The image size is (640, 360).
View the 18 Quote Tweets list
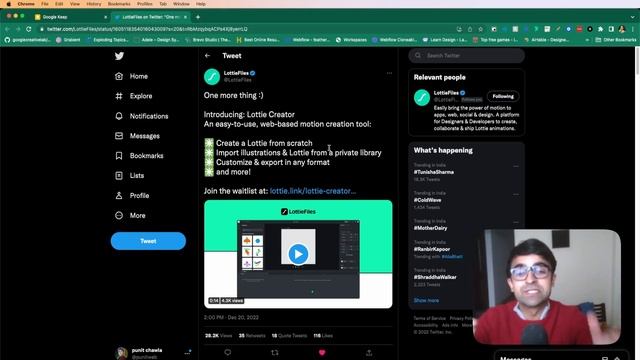pyautogui.click(x=289, y=336)
